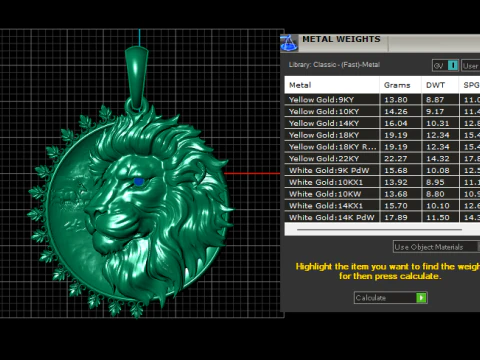Click the 10.08 DWT value
The width and height of the screenshot is (480, 360).
[x=438, y=170]
